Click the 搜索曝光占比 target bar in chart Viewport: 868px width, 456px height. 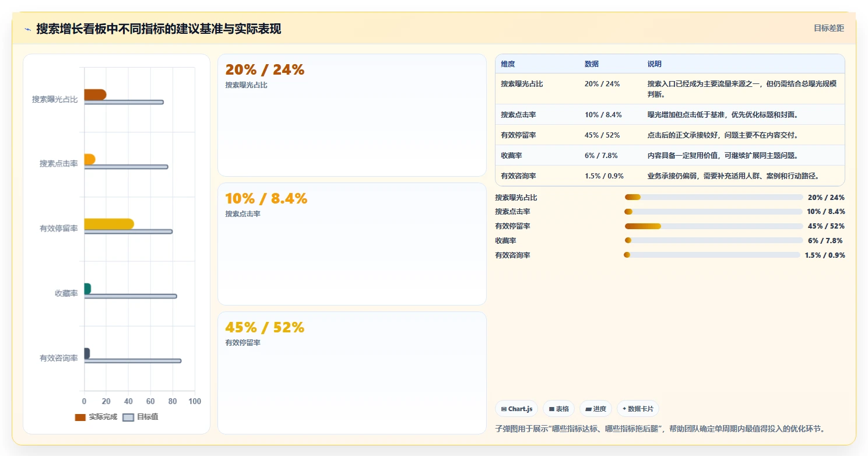click(x=124, y=102)
